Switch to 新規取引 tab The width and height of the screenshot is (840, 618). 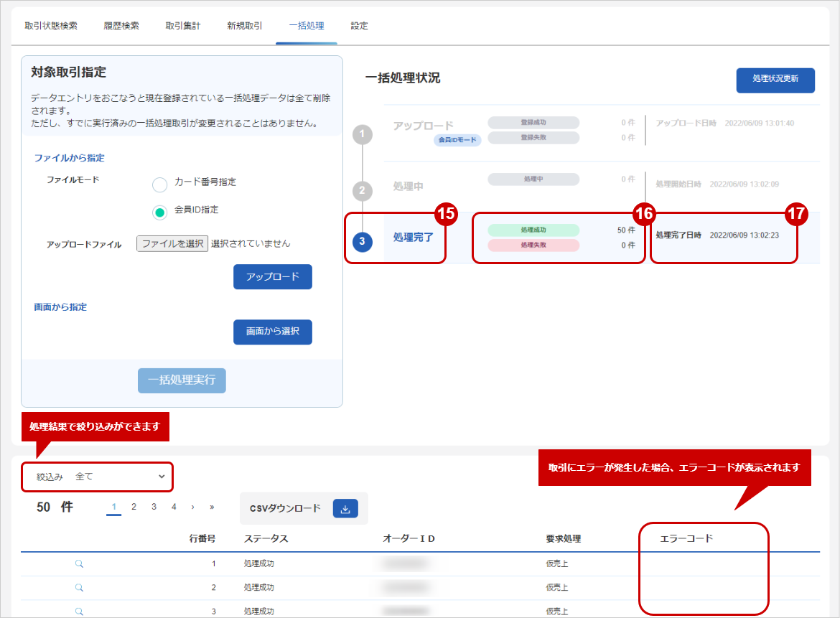pos(245,26)
